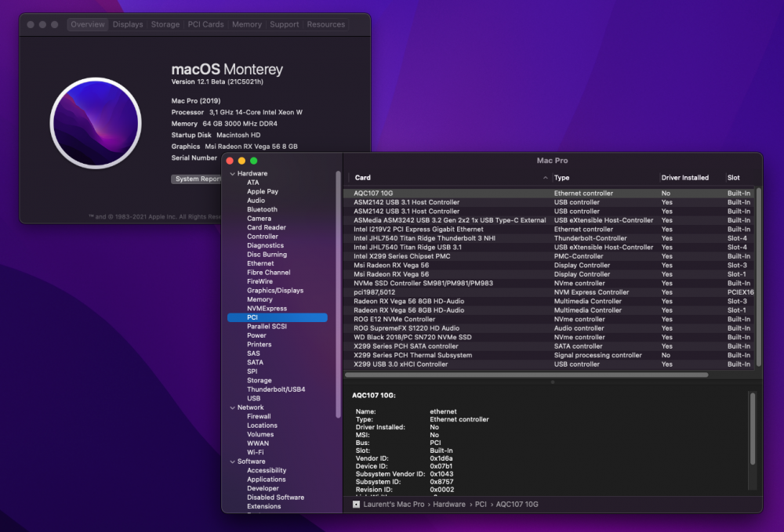Select Wi-Fi under Network
The width and height of the screenshot is (784, 532).
tap(256, 453)
